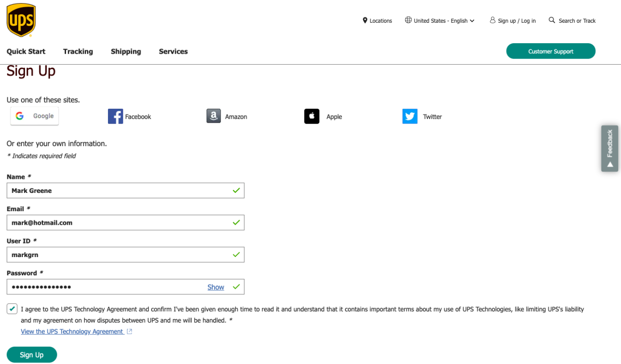Click the Customer Support button
The height and width of the screenshot is (364, 621).
pos(551,51)
